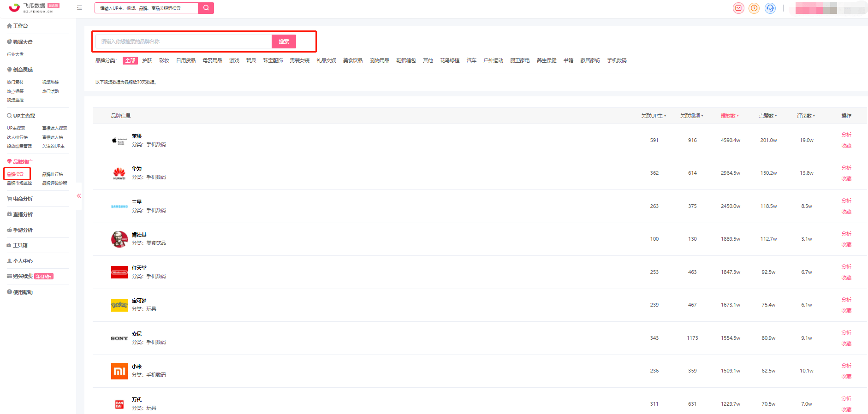
Task: Open 工作台 in the sidebar
Action: pyautogui.click(x=18, y=26)
